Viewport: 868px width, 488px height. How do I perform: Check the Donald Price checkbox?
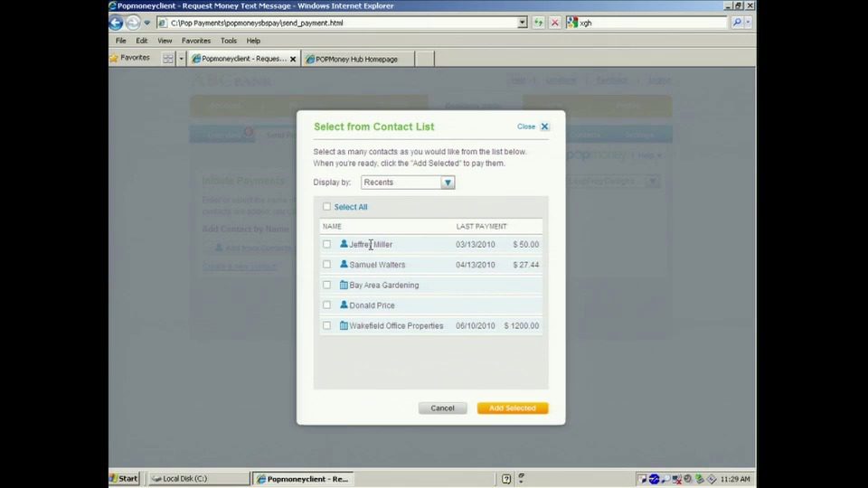coord(326,305)
